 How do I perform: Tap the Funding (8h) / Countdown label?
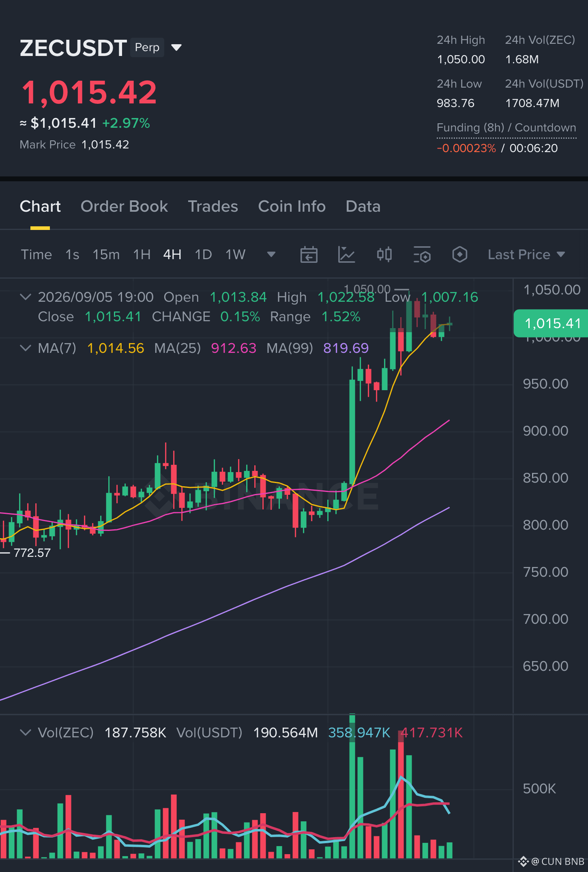tap(506, 128)
